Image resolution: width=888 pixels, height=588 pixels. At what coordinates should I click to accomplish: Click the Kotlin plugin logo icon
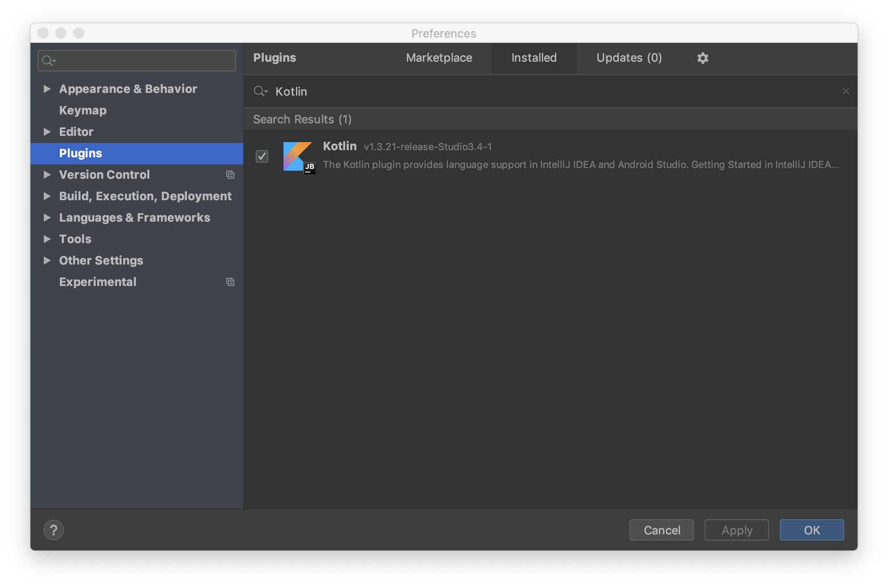click(298, 157)
